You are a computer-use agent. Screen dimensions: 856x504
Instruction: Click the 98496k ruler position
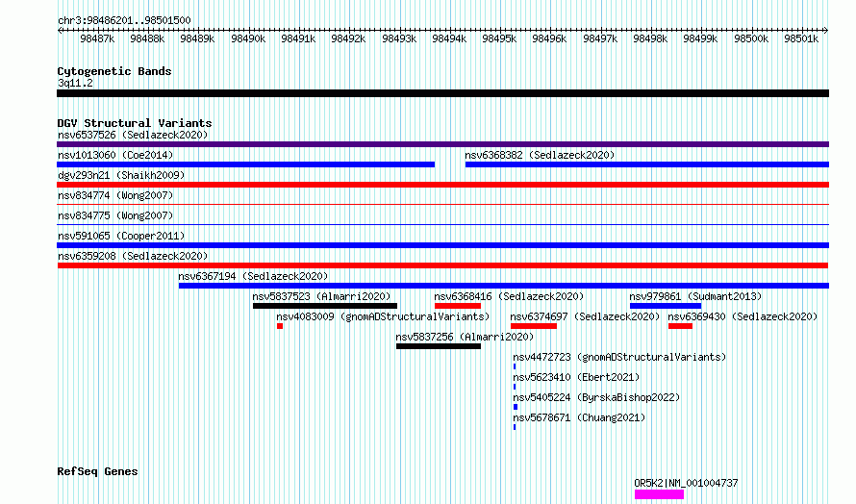549,38
